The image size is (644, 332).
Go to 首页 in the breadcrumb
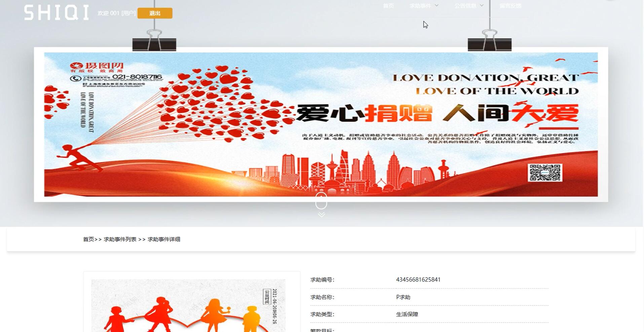click(x=88, y=239)
